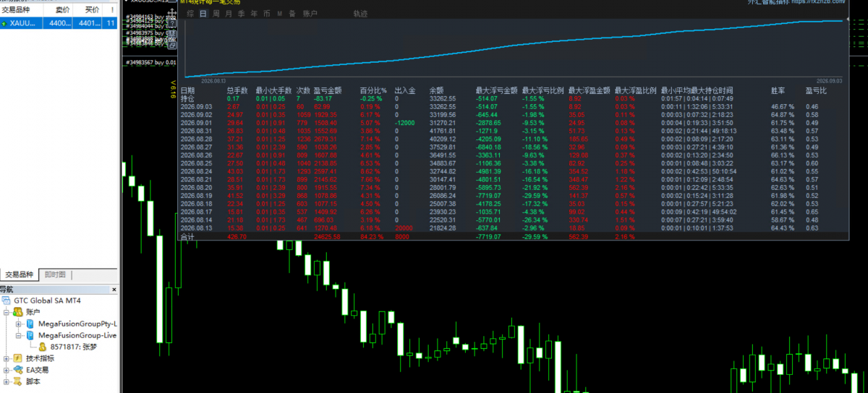868x393 pixels.
Task: Click the 盈亏比 profit-loss ratio header
Action: pyautogui.click(x=817, y=90)
